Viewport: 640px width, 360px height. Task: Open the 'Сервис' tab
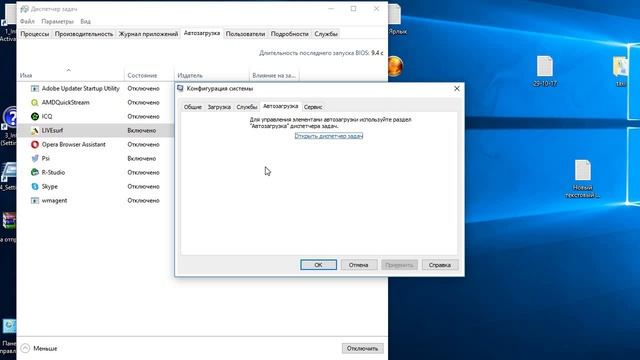pyautogui.click(x=313, y=107)
